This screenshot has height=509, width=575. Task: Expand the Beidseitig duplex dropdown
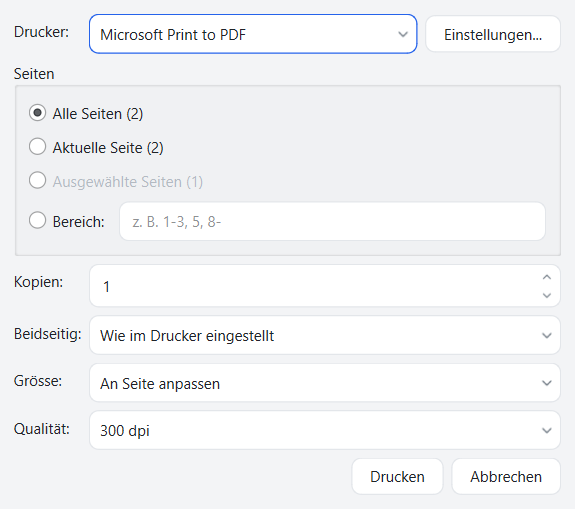(x=325, y=335)
